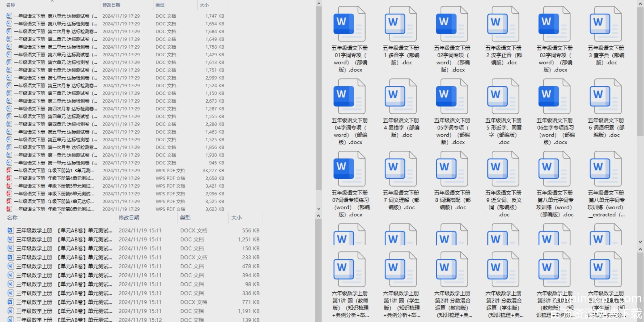
Task: Click the 五年级语文下册 07词语专项练习 docx icon
Action: tap(349, 169)
